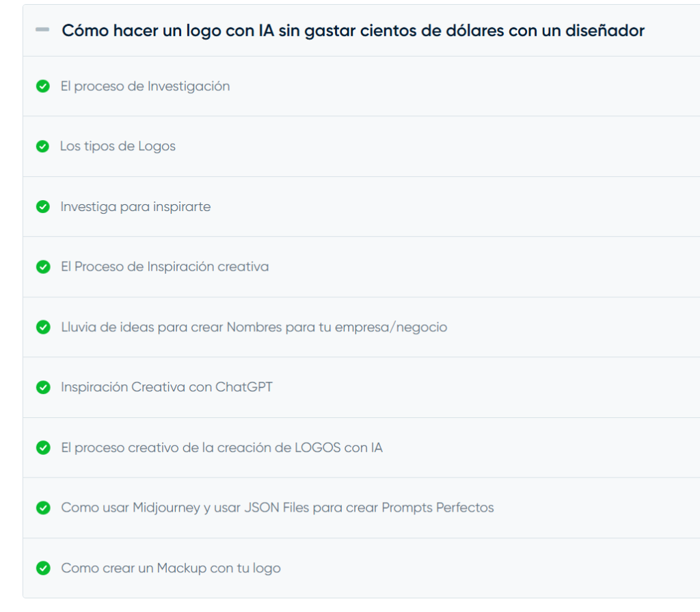Click green checkmark beside Investiga para inspirarte
This screenshot has width=700, height=612.
click(x=43, y=207)
